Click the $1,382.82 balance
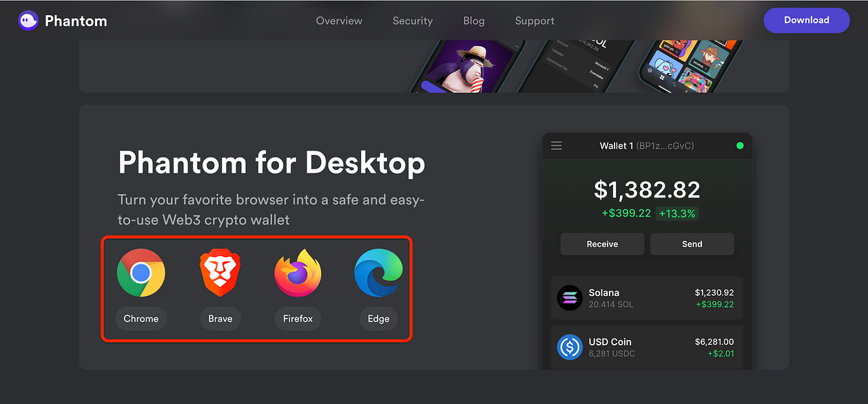Screen dimensions: 868x404 pyautogui.click(x=647, y=190)
